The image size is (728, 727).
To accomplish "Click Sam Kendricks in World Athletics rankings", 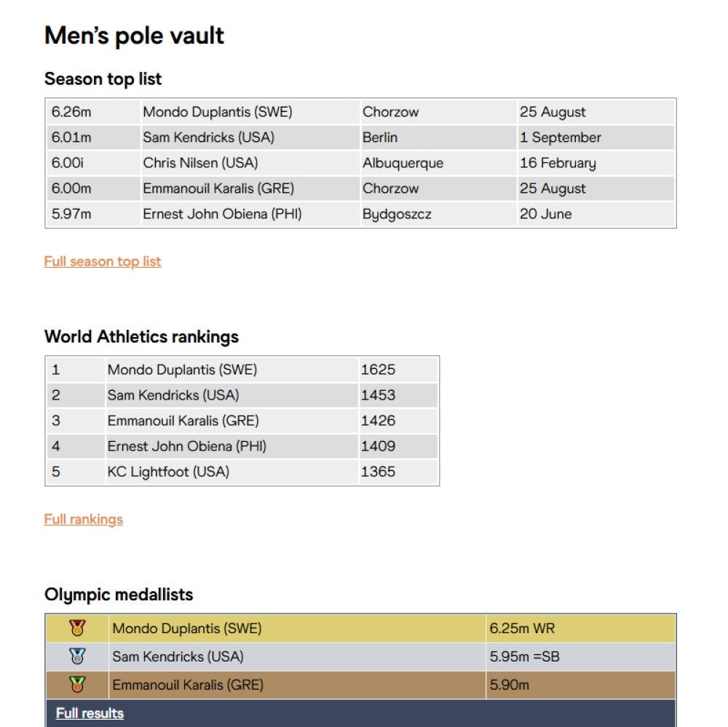I will click(x=173, y=395).
